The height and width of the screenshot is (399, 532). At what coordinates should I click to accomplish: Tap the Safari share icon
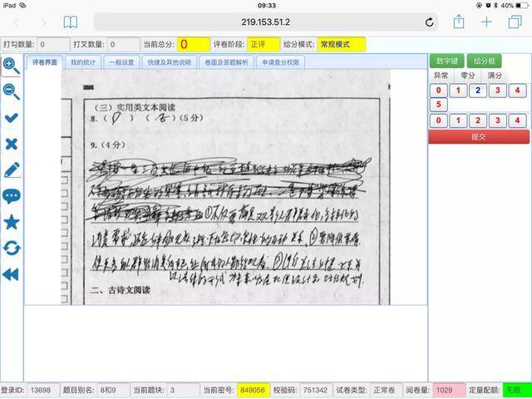coord(458,22)
